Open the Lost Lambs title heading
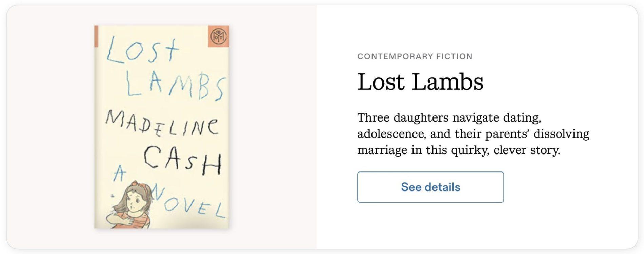Image resolution: width=644 pixels, height=254 pixels. pyautogui.click(x=420, y=82)
